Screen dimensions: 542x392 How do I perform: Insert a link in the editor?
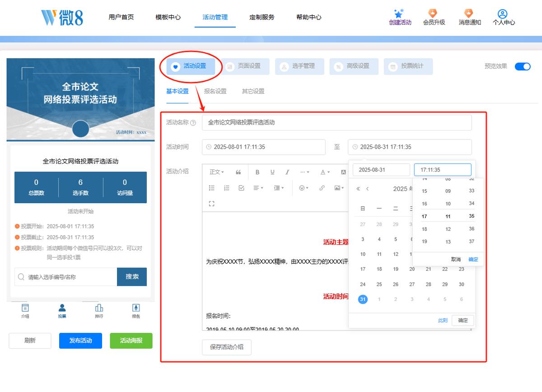(x=322, y=188)
